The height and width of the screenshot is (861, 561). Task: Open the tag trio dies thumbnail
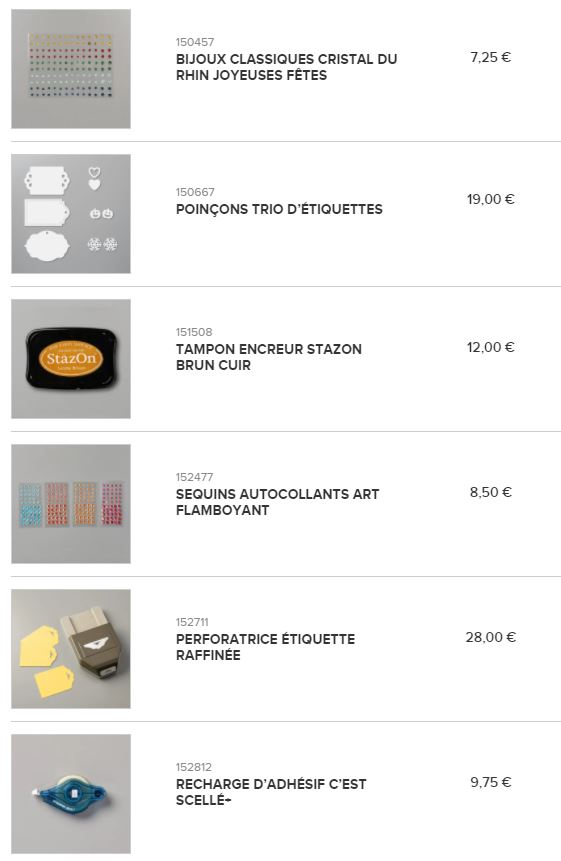(71, 214)
